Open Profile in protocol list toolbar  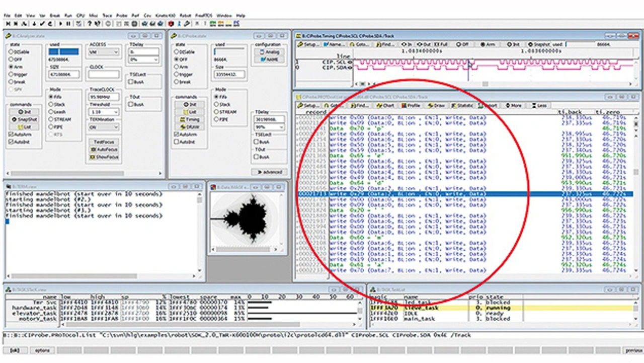click(x=411, y=105)
